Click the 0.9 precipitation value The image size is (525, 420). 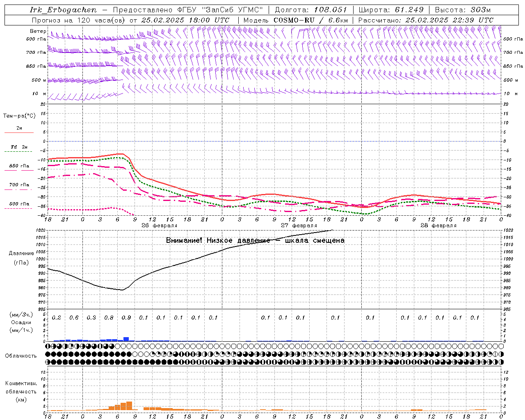126,317
